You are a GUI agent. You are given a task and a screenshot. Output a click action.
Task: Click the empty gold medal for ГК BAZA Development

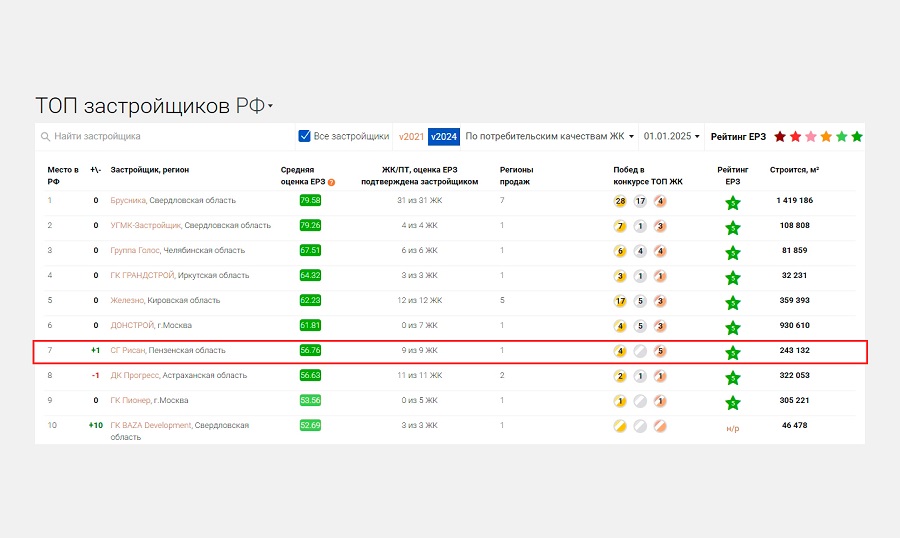click(620, 426)
